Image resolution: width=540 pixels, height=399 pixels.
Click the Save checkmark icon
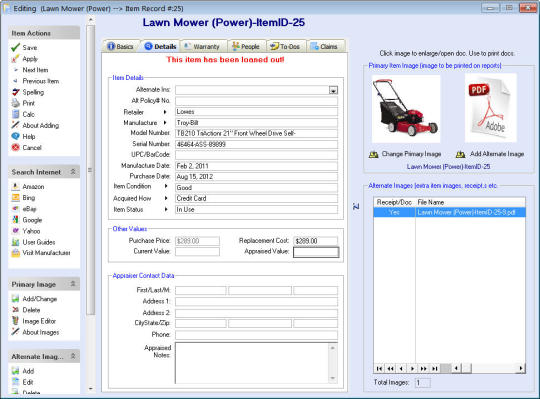click(15, 48)
